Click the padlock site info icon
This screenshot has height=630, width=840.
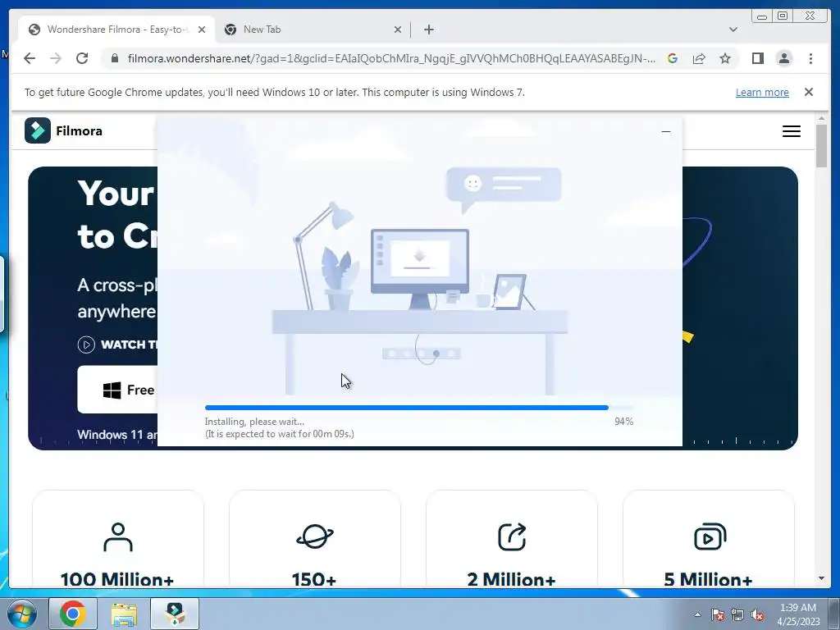pyautogui.click(x=115, y=58)
